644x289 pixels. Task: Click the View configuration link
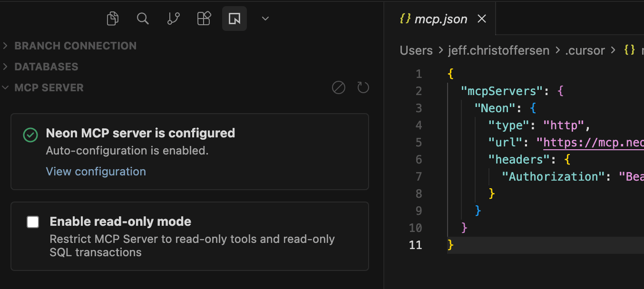point(96,172)
